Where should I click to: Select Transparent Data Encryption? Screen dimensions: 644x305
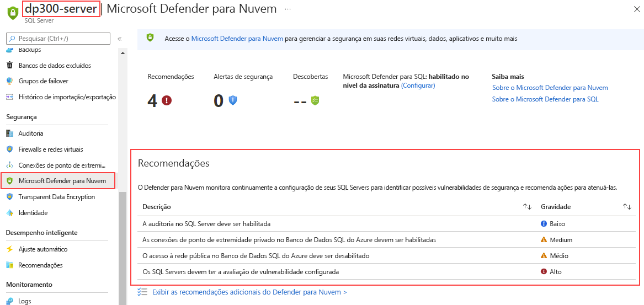57,197
